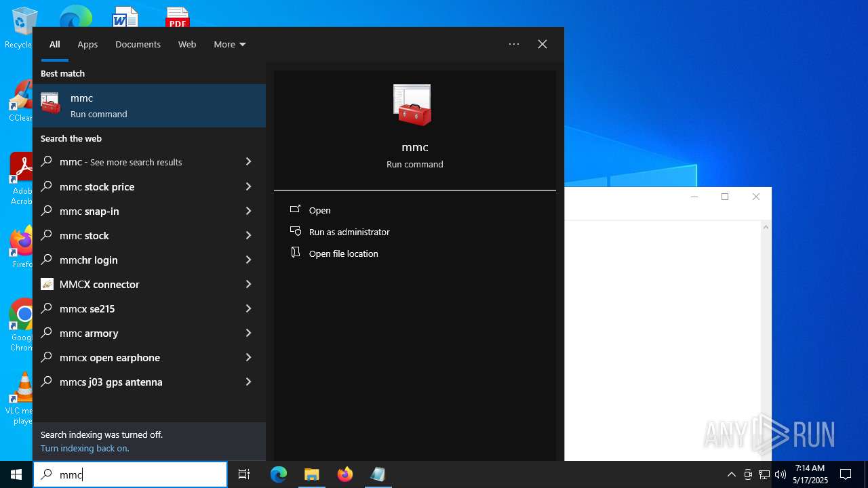Open the notification action center
The width and height of the screenshot is (868, 488).
point(846,474)
